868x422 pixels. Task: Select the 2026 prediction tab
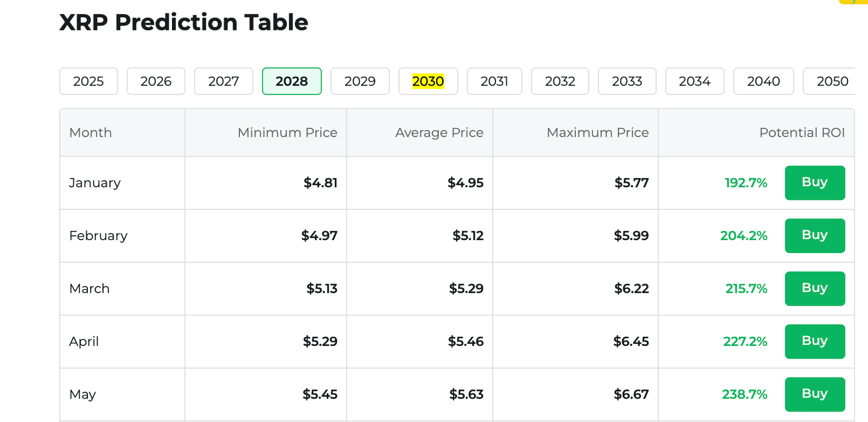156,81
